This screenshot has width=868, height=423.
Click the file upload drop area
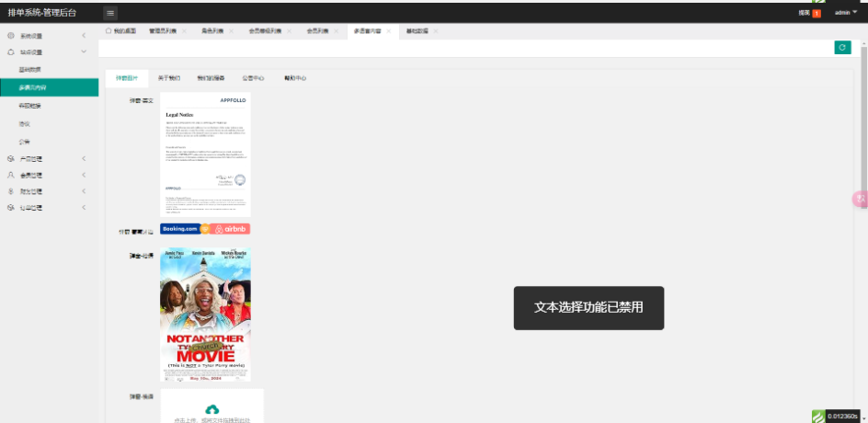pyautogui.click(x=212, y=406)
